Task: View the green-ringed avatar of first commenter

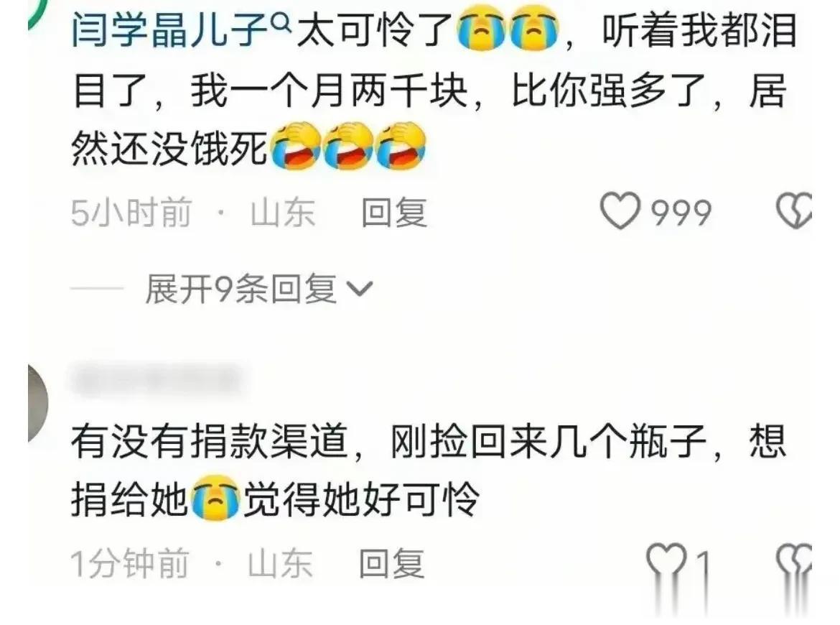Action: [x=39, y=6]
